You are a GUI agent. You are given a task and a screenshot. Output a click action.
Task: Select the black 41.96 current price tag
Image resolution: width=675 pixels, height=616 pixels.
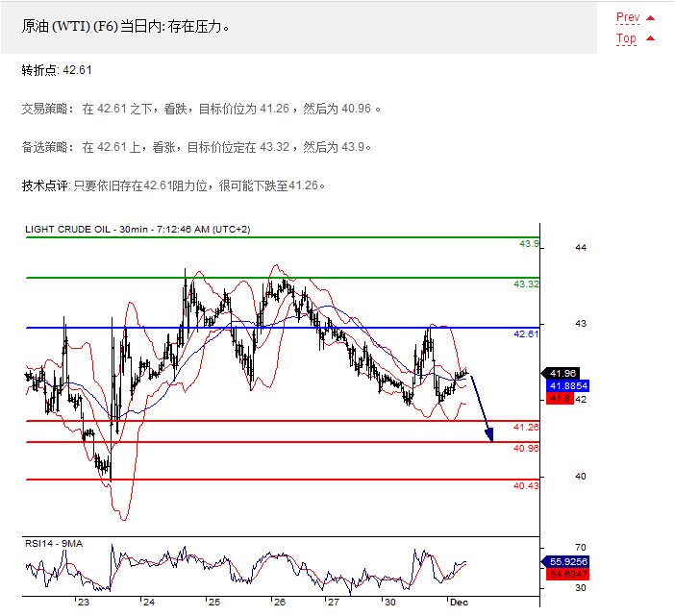(x=560, y=374)
